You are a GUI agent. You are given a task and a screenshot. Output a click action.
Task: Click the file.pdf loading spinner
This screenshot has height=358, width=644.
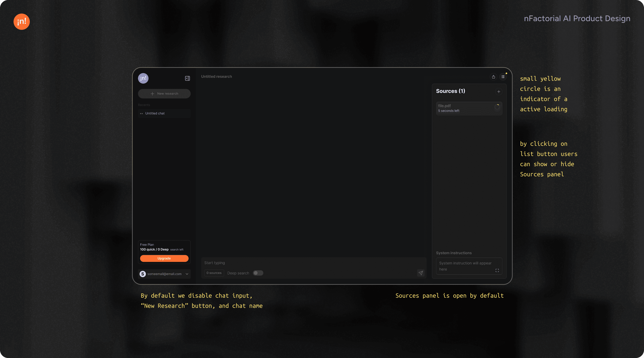click(x=497, y=107)
